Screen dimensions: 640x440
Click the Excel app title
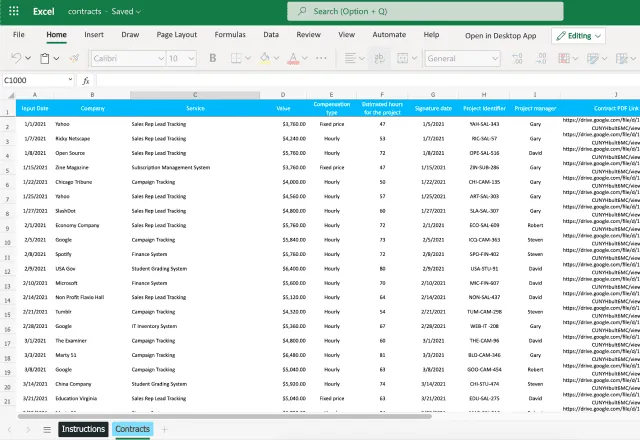(x=43, y=11)
